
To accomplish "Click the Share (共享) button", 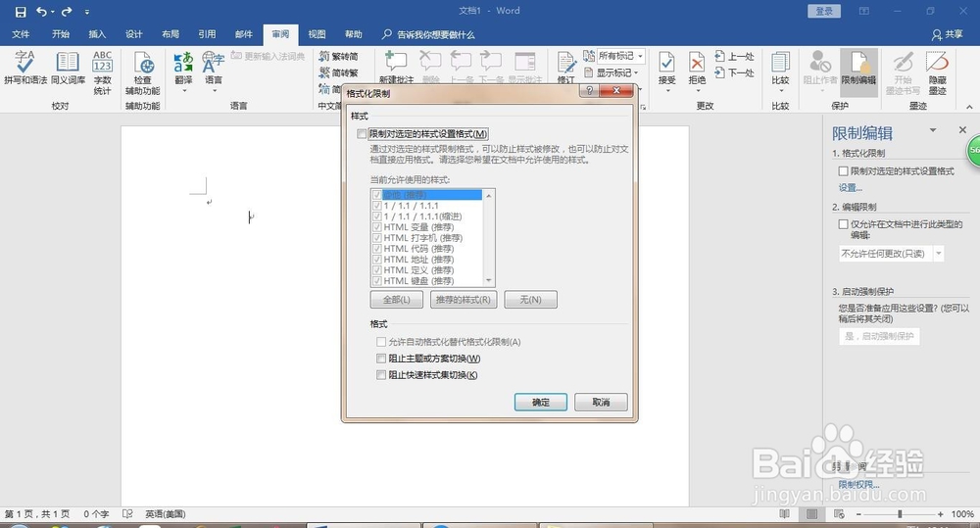I will coord(947,34).
